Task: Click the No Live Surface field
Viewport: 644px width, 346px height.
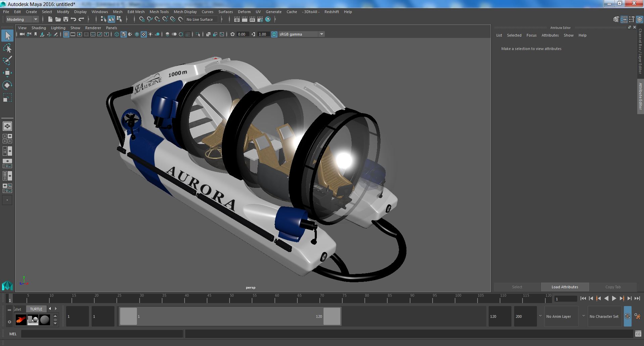Action: click(201, 19)
